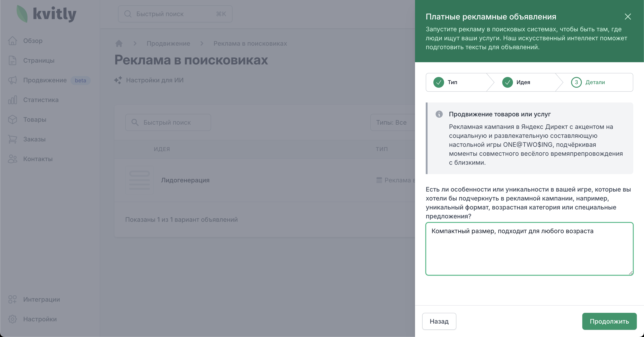The height and width of the screenshot is (337, 644).
Task: Select the Детали step
Action: 595,82
